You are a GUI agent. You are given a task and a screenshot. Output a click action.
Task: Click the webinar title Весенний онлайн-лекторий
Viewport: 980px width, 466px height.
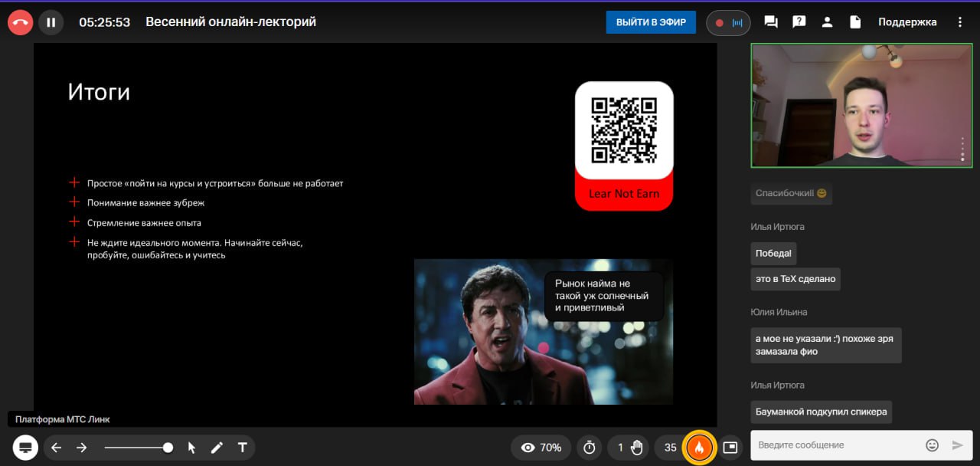(230, 22)
